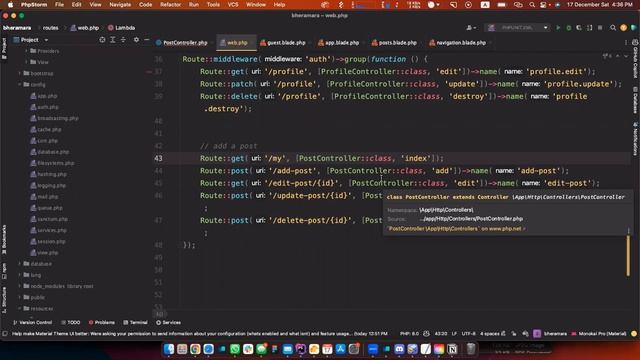The image size is (640, 360).
Task: Open the Refactor menu
Action: (170, 4)
